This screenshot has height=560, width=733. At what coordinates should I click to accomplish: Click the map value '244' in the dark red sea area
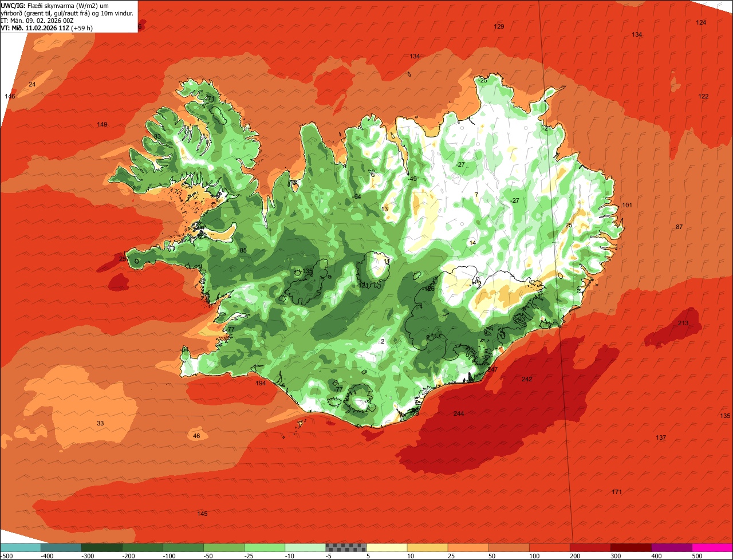pos(459,414)
